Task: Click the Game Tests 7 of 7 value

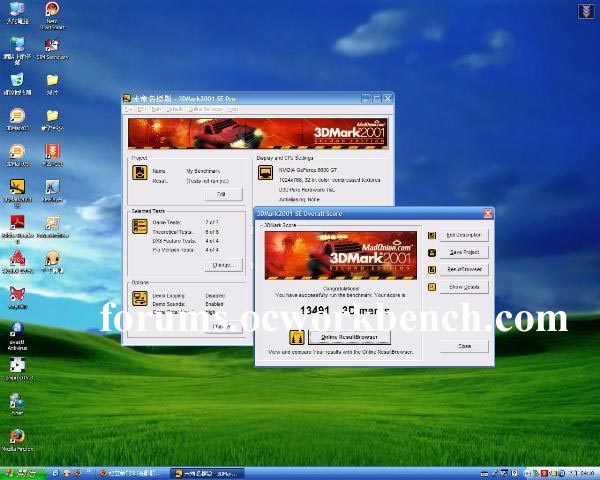Action: (212, 222)
